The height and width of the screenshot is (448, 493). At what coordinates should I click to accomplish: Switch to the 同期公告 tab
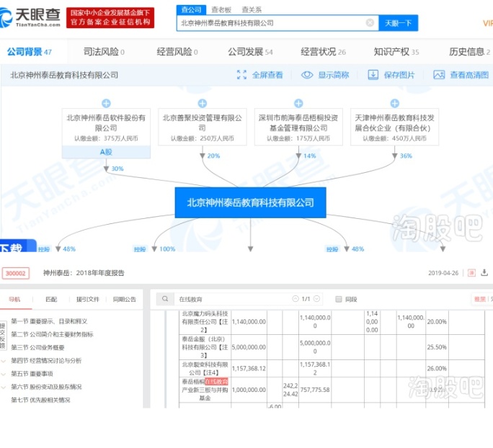125,300
